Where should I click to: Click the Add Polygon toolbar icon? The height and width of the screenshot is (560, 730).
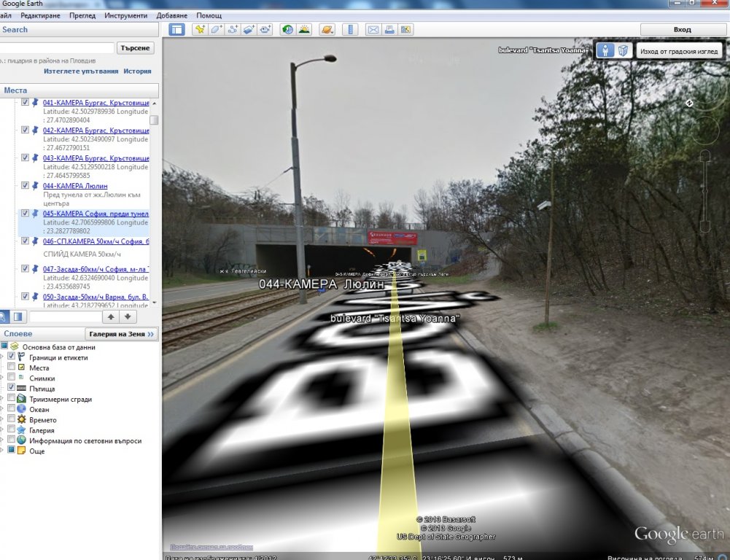click(x=216, y=30)
